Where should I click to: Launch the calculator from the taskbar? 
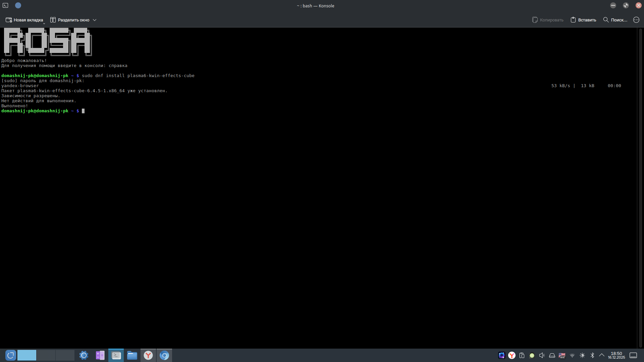coord(100,355)
